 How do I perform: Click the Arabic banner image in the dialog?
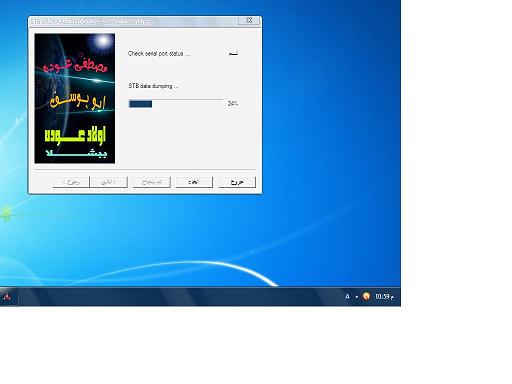75,98
